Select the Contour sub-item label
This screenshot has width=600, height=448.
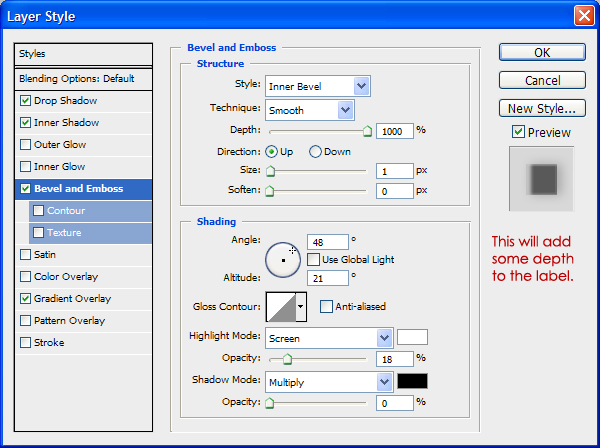[66, 210]
